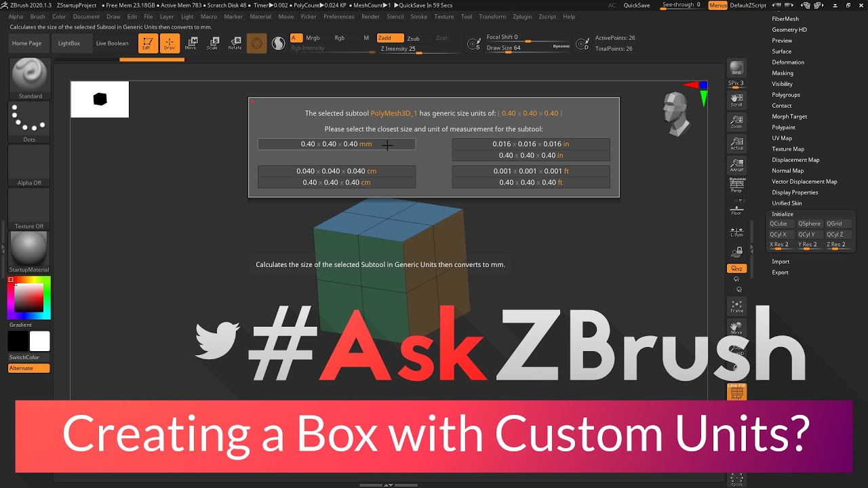The height and width of the screenshot is (488, 868).
Task: Click the Scroll canvas icon
Action: click(x=736, y=100)
